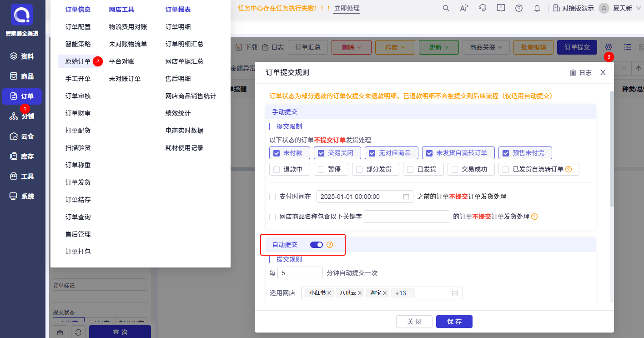Open the 云仓 section in the sidebar

click(x=22, y=136)
